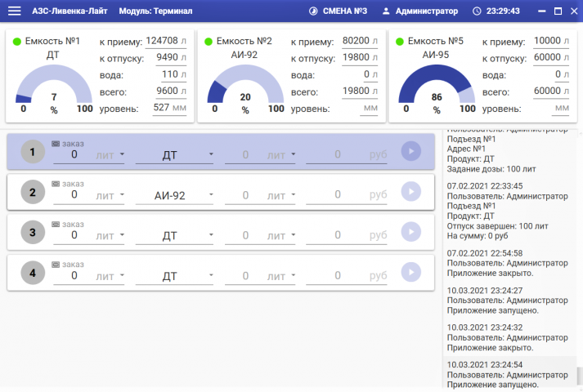583x392 pixels.
Task: Click the руб sum field on pump 4
Action: pos(347,276)
